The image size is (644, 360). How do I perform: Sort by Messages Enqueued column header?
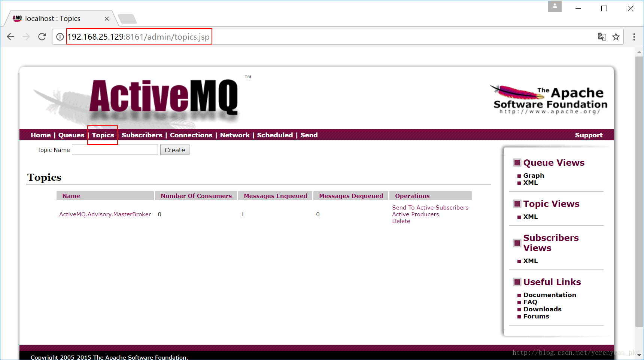coord(276,196)
